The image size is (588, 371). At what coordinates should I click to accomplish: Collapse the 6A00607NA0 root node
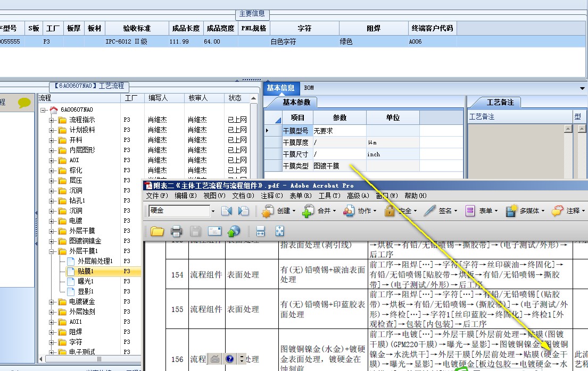coord(43,110)
